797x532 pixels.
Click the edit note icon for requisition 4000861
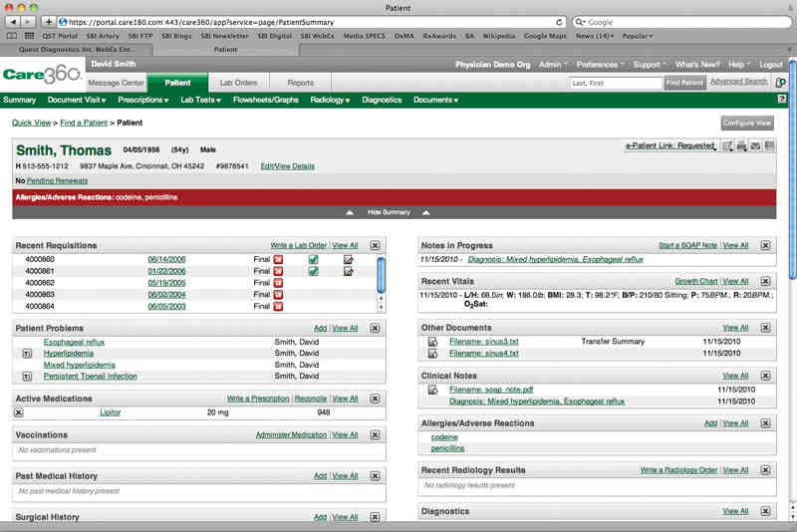pos(348,271)
